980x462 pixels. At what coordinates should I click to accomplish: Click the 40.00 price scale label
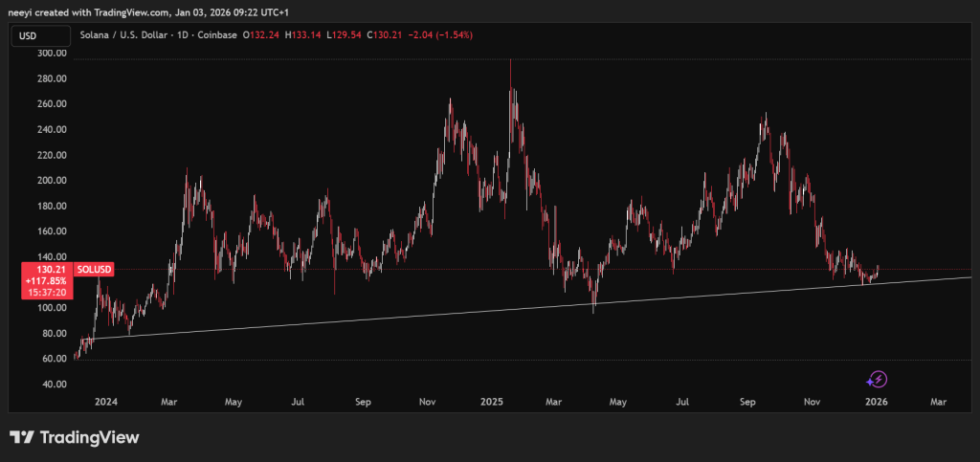point(53,384)
